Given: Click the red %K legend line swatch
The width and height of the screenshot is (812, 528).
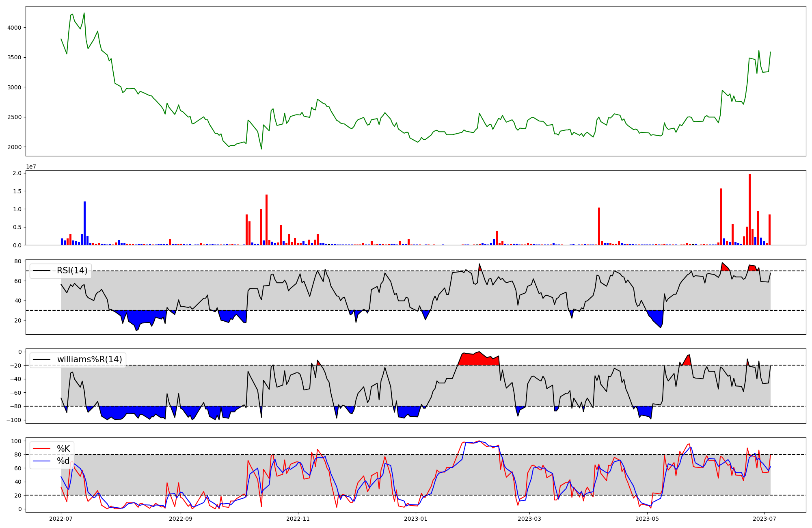Looking at the screenshot, I should coord(42,449).
